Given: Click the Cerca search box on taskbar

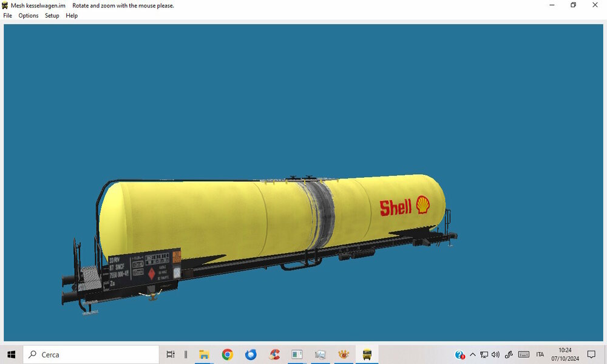Looking at the screenshot, I should 91,354.
